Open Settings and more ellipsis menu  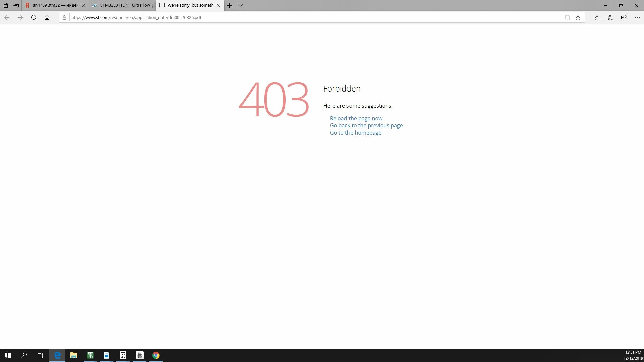(637, 17)
